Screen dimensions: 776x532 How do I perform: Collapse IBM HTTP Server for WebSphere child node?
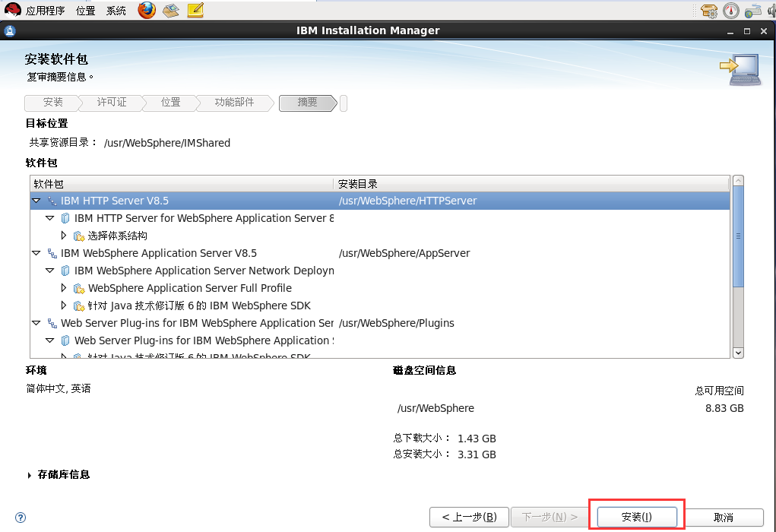click(49, 218)
